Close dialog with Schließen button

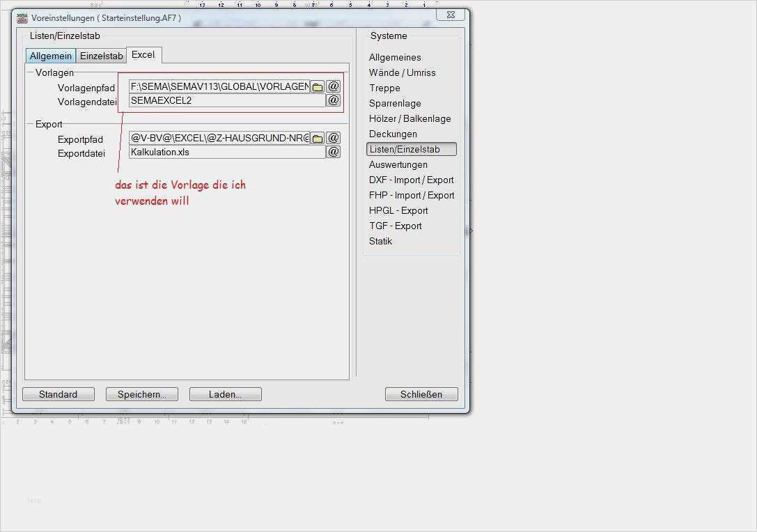click(x=421, y=394)
